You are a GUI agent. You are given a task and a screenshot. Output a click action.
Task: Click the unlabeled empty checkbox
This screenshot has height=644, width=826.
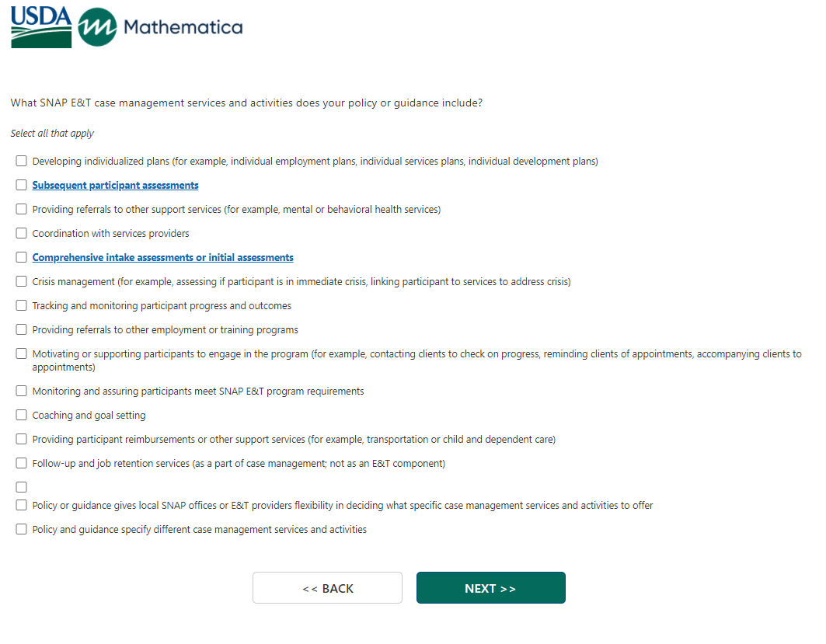click(22, 487)
